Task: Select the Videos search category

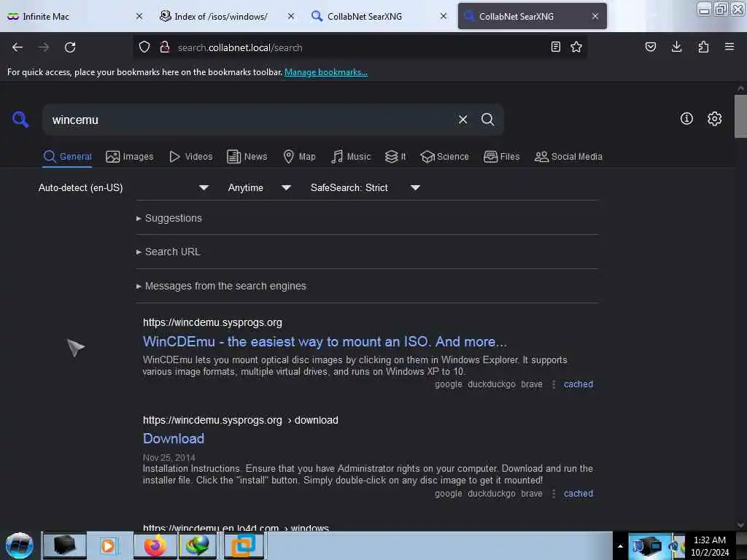Action: point(191,157)
